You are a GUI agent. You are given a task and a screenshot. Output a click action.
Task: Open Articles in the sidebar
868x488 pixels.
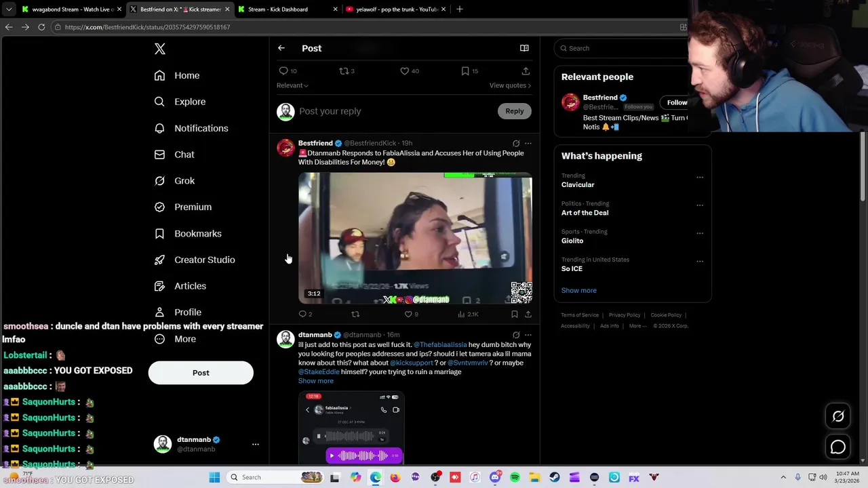coord(180,286)
